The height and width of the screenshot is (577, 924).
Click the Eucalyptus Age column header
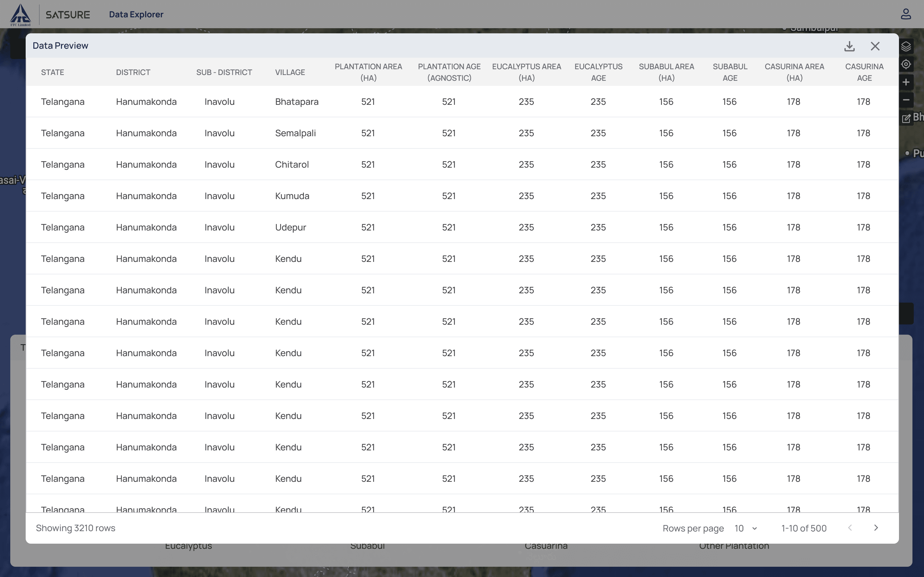coord(598,72)
